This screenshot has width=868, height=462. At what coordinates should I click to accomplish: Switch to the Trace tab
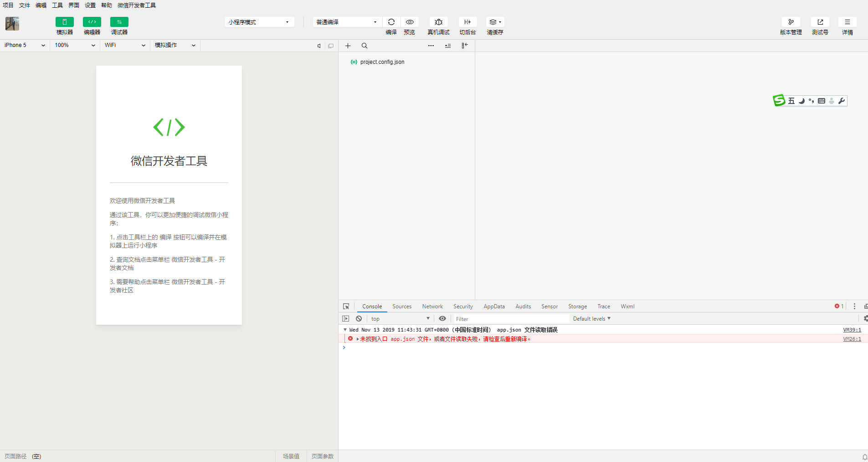coord(604,306)
